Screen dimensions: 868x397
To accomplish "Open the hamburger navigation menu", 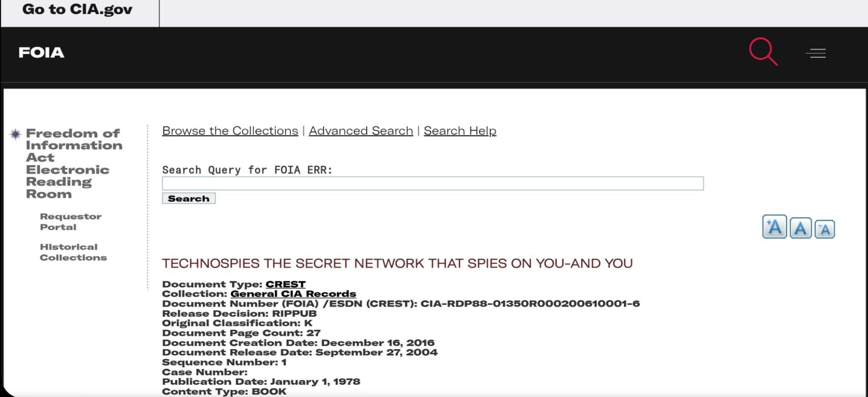I will [816, 53].
